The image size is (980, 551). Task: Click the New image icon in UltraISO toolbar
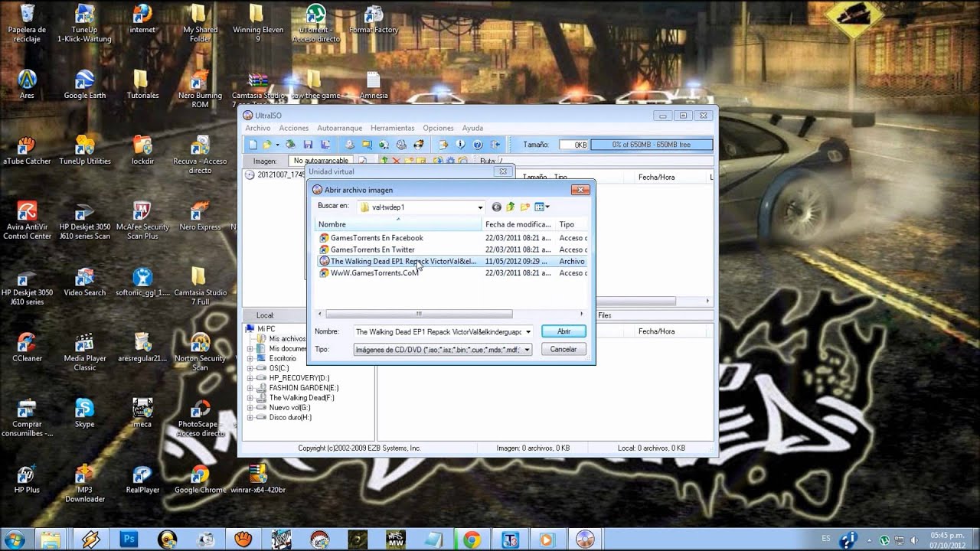tap(253, 145)
